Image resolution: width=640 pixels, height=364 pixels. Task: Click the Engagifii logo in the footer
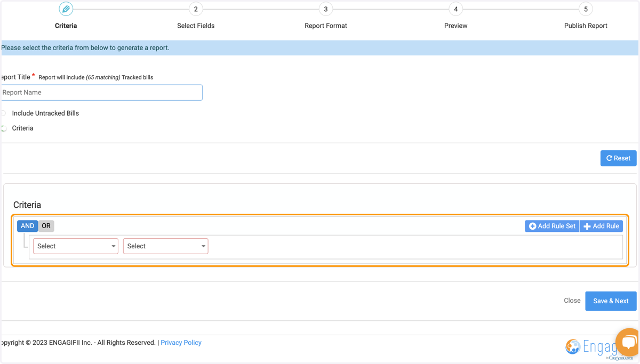pyautogui.click(x=592, y=347)
